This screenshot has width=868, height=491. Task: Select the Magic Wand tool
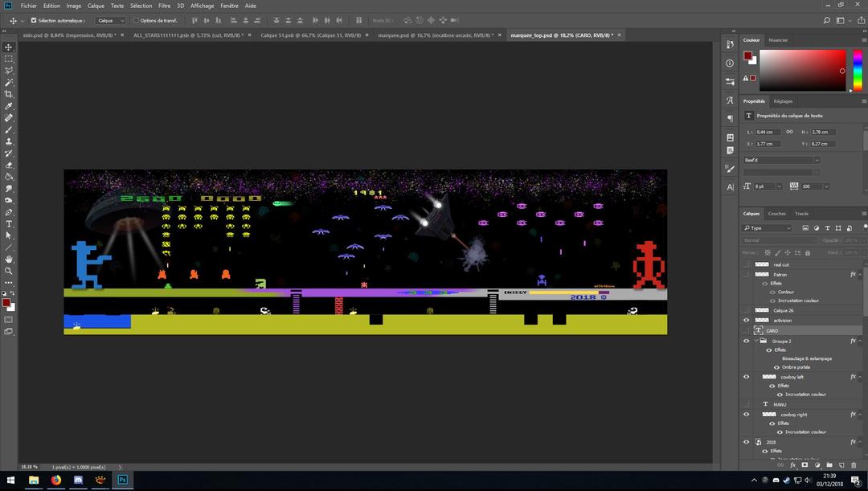click(x=8, y=83)
